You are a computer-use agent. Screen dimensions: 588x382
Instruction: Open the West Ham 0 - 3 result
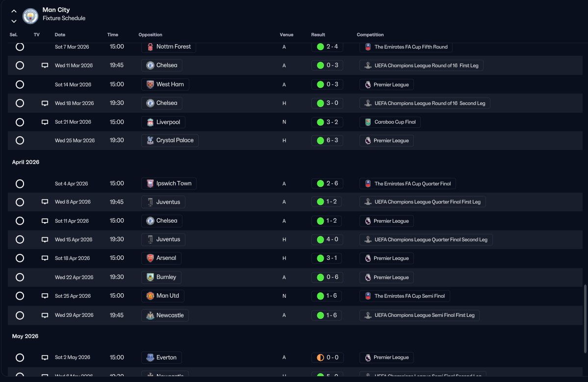click(x=328, y=84)
